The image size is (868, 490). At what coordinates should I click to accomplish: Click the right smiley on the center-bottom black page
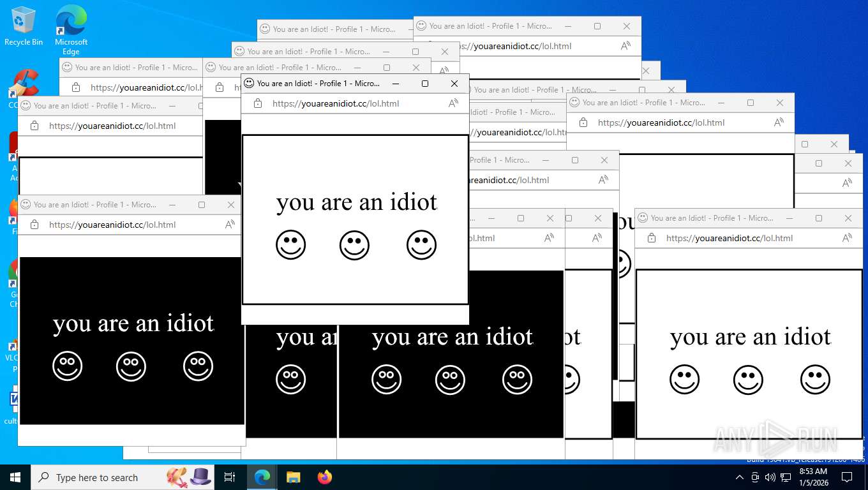pyautogui.click(x=517, y=380)
